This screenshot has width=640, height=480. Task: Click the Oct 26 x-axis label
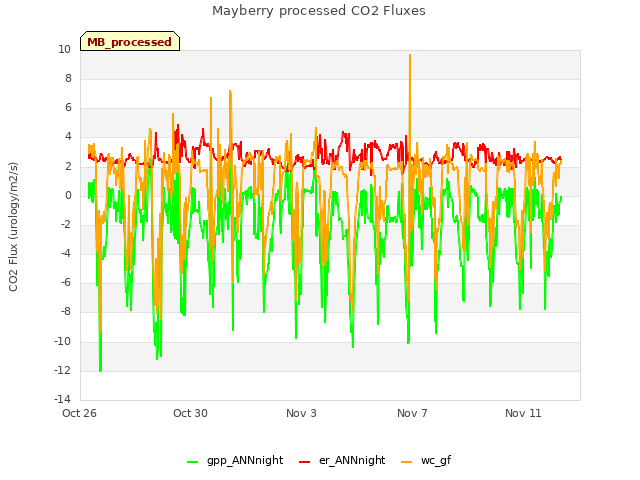[79, 413]
